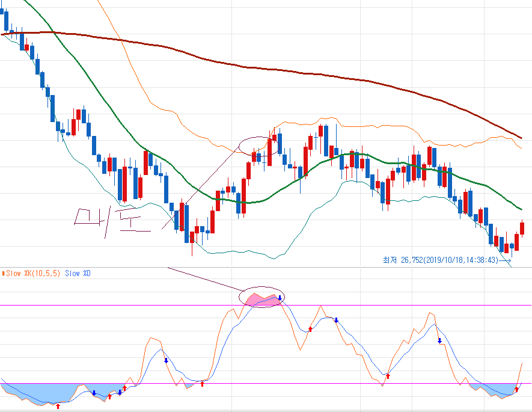Select the Slow %K(10,5,5) indicator label
Screen dimensions: 532x412
(34, 274)
